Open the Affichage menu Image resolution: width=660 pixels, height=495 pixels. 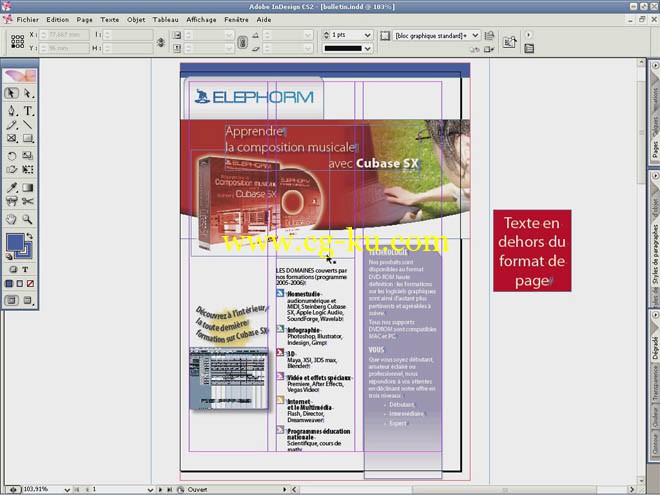tap(201, 20)
